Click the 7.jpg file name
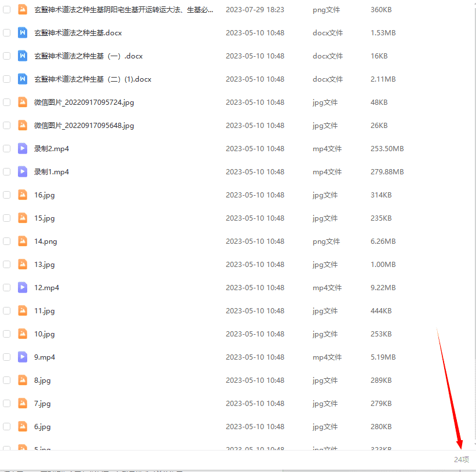 (x=42, y=404)
